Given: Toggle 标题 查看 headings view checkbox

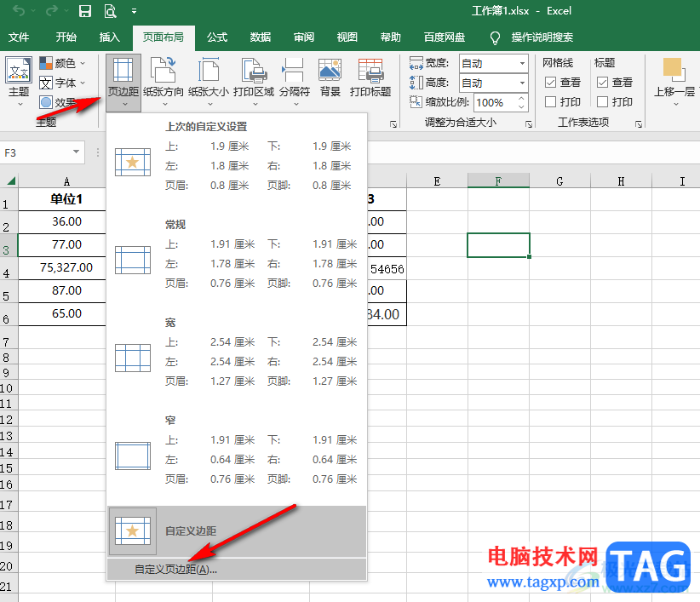Looking at the screenshot, I should click(x=602, y=82).
